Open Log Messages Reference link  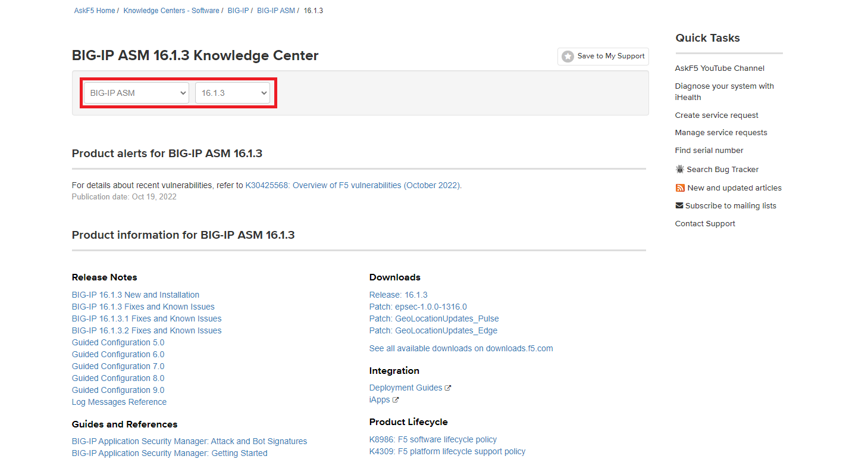coord(119,402)
